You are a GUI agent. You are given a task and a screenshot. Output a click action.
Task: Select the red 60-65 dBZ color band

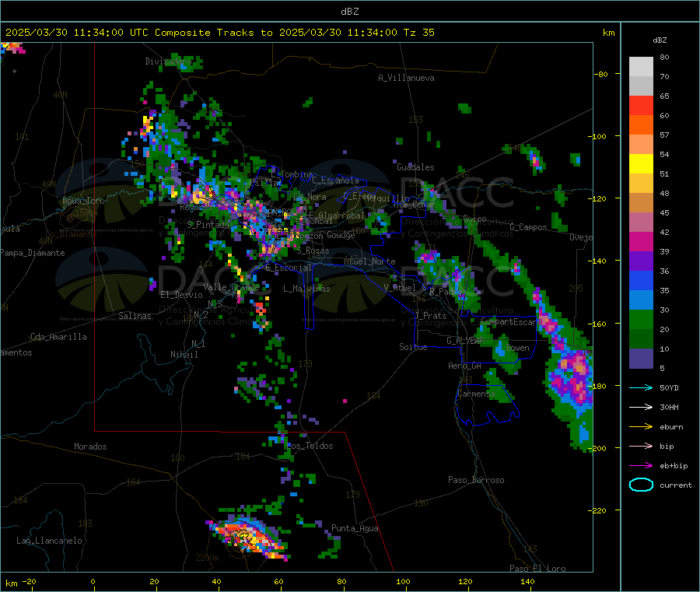[x=641, y=105]
